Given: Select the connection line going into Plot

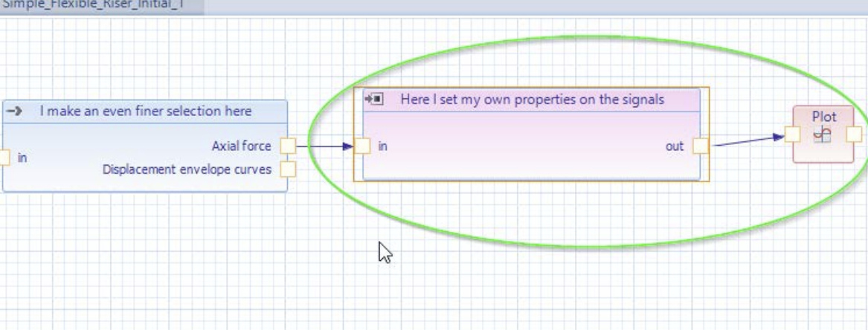Looking at the screenshot, I should coord(744,140).
